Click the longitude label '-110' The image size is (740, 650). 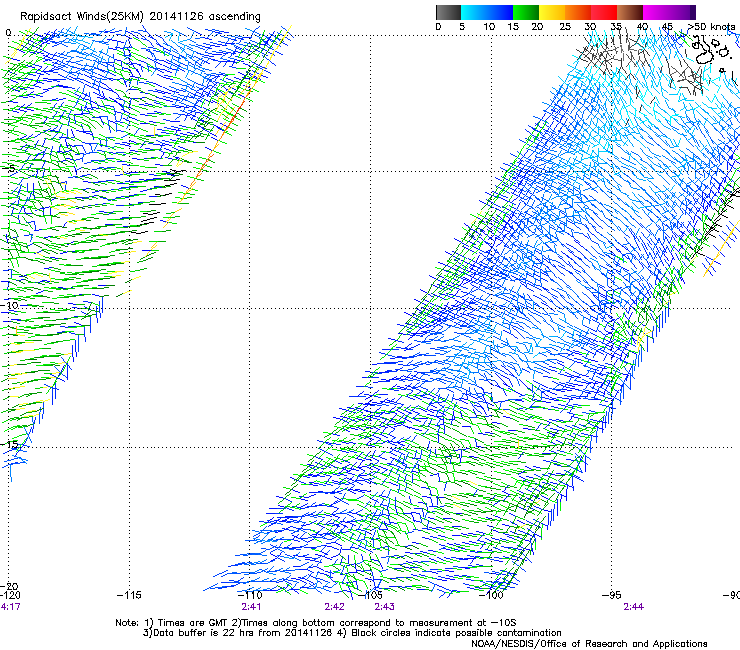(x=250, y=595)
